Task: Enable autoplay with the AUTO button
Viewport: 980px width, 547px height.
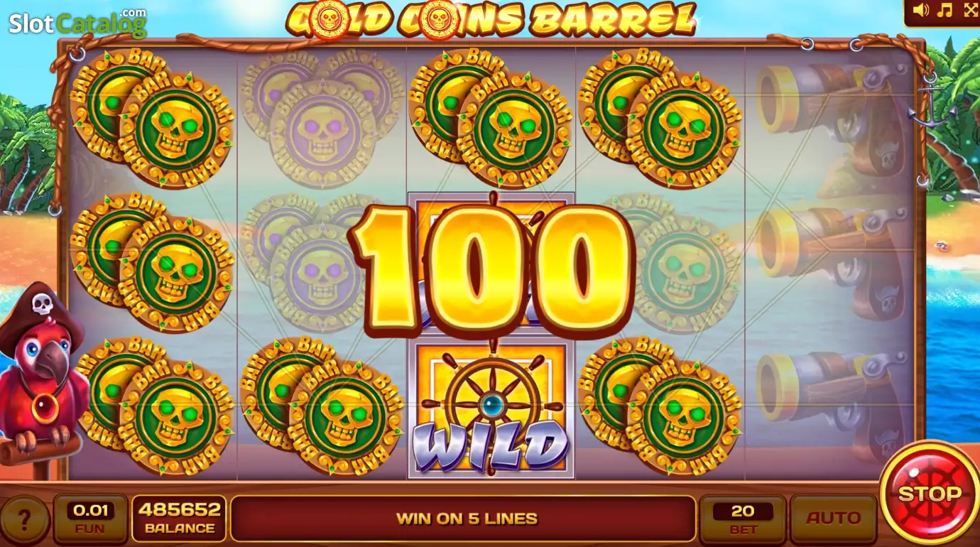Action: pos(833,519)
